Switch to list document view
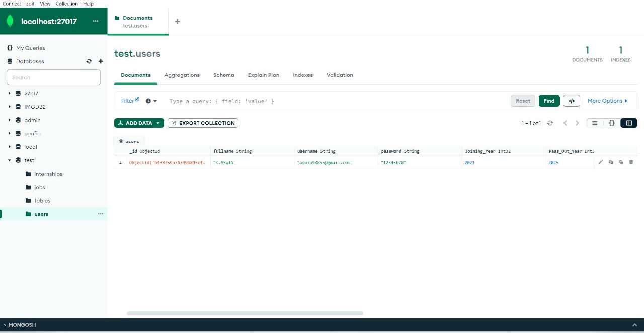Viewport: 644px width, 333px height. pyautogui.click(x=594, y=123)
